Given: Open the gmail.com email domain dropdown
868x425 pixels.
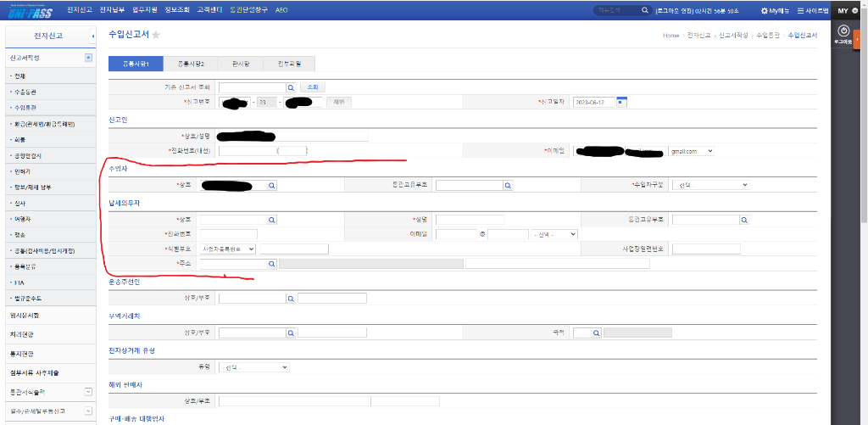Looking at the screenshot, I should click(692, 151).
